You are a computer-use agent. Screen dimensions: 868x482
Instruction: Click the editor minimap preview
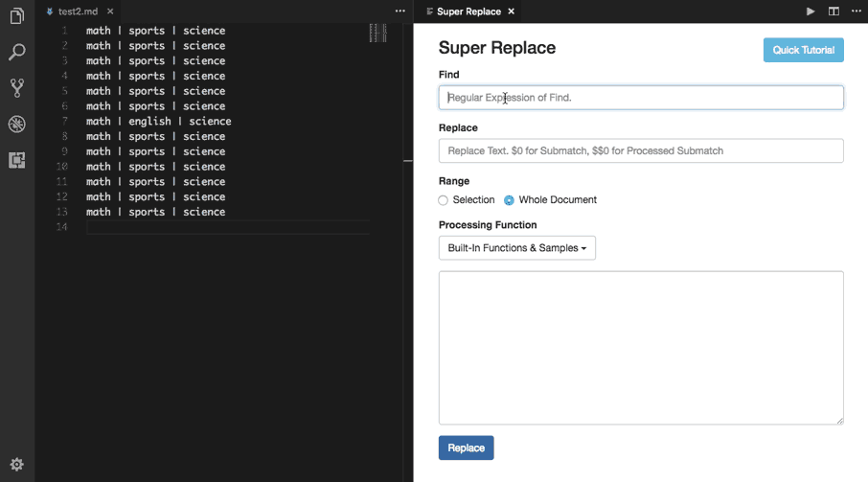[x=377, y=34]
